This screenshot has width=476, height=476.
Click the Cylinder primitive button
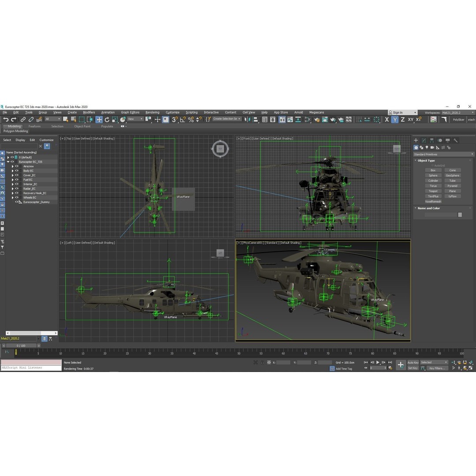click(433, 181)
